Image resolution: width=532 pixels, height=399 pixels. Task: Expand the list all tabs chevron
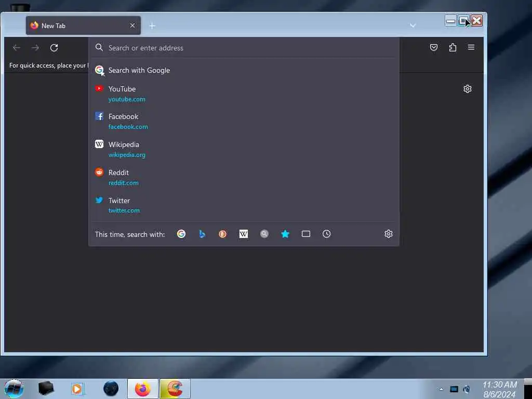pos(413,25)
